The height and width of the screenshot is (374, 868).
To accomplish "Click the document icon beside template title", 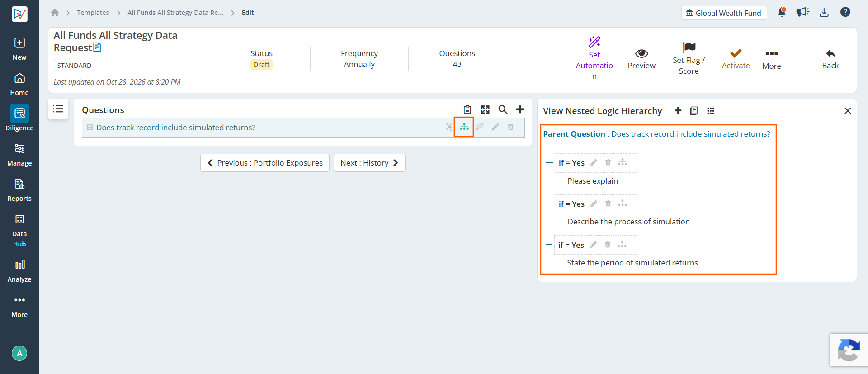I will 97,47.
